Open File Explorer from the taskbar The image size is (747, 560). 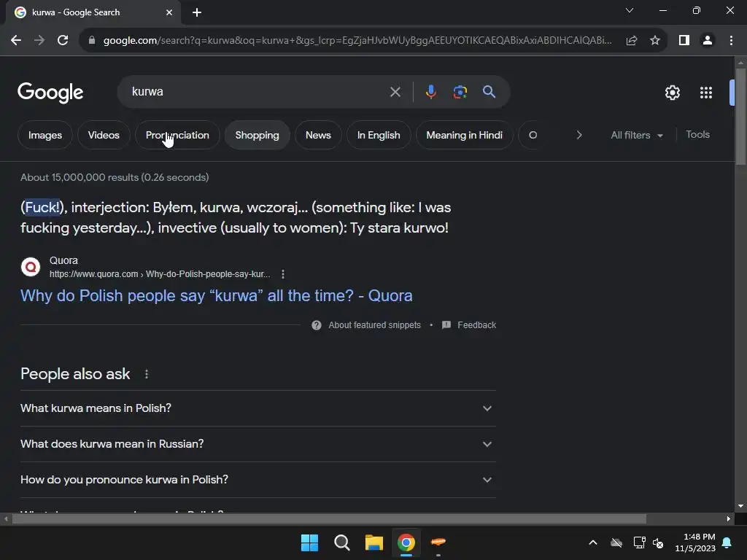click(x=374, y=542)
